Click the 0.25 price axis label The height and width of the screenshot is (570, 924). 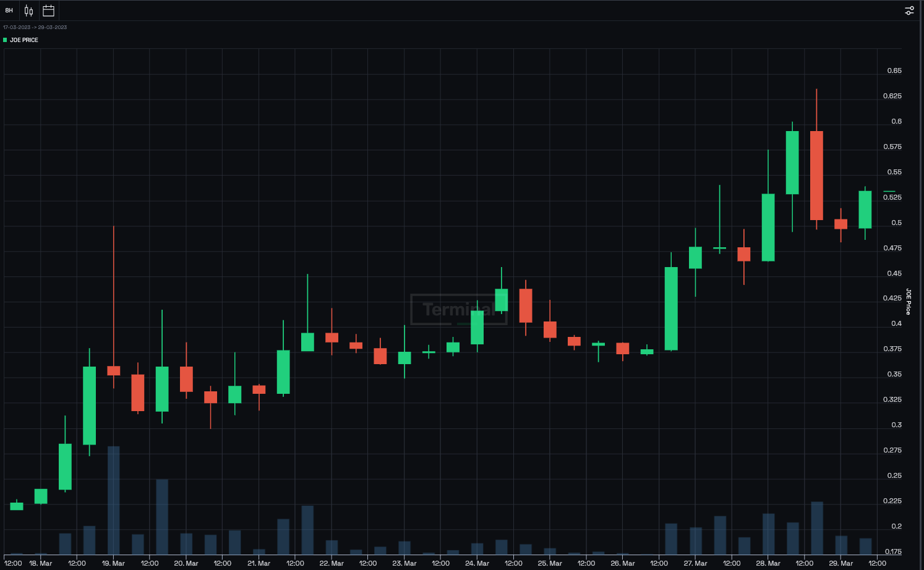(894, 475)
